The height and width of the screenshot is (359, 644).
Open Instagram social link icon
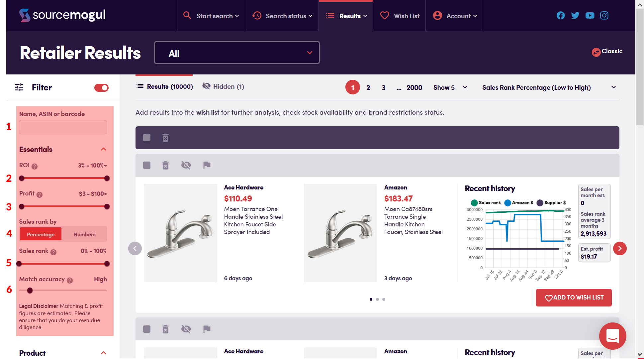coord(604,16)
